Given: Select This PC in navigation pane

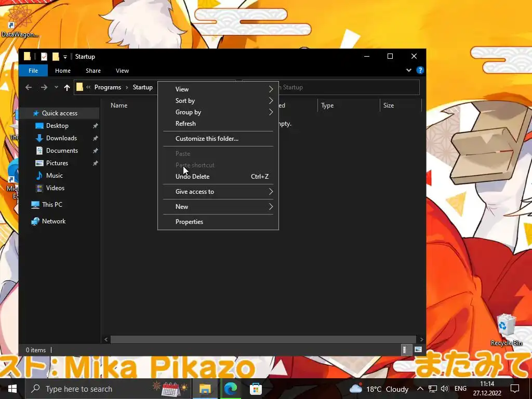Looking at the screenshot, I should point(52,205).
